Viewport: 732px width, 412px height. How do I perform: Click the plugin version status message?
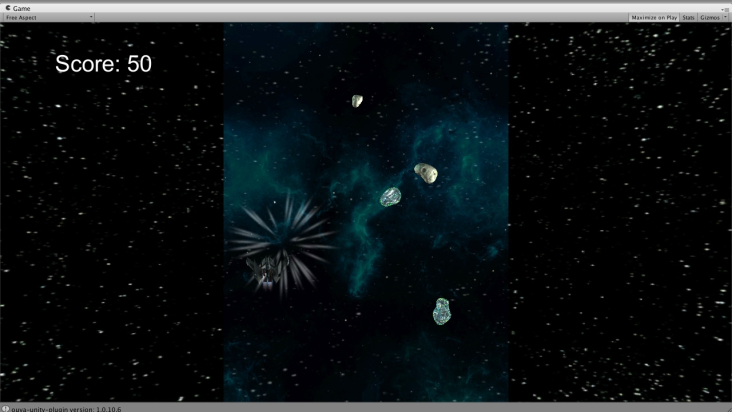click(x=66, y=409)
